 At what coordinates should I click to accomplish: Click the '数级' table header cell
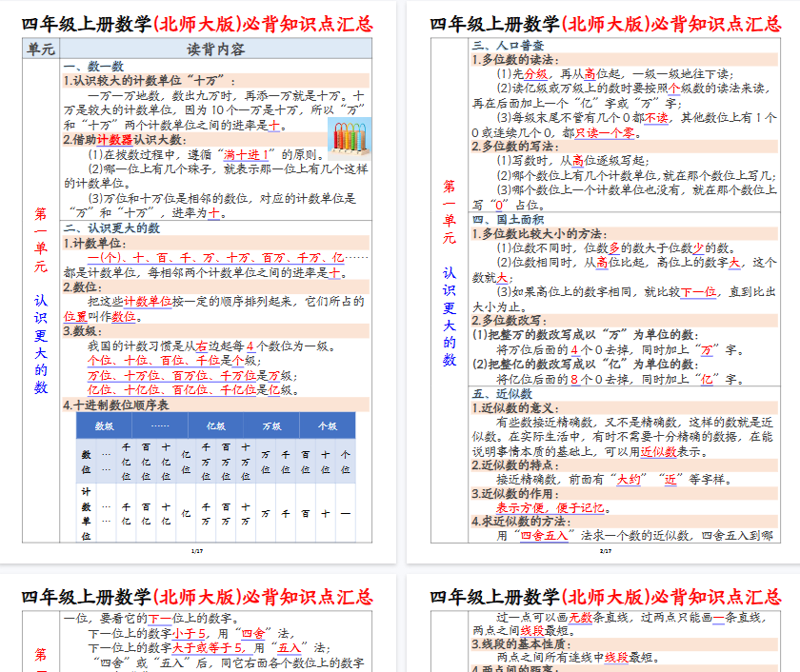coord(105,425)
